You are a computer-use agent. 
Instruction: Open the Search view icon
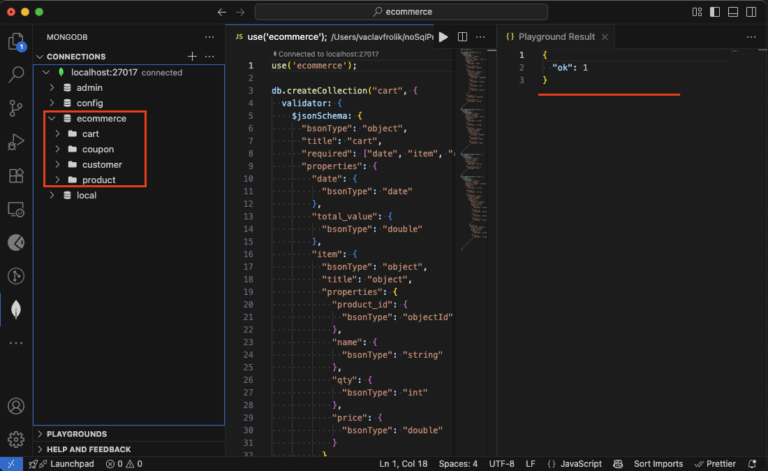pos(16,75)
